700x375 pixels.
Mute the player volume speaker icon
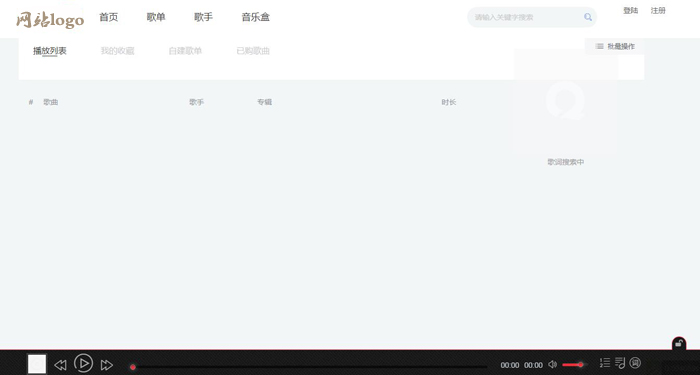[x=552, y=364]
